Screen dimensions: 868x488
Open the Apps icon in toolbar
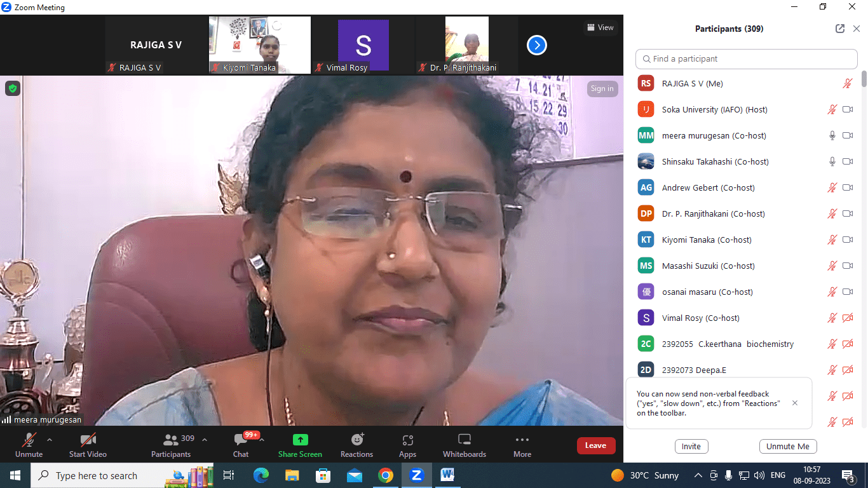[x=407, y=445]
